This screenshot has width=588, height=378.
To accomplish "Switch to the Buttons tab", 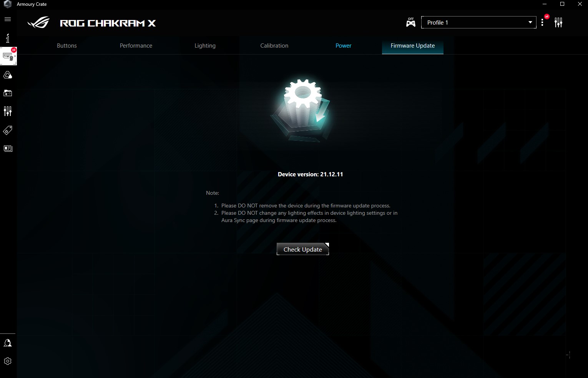I will [67, 45].
